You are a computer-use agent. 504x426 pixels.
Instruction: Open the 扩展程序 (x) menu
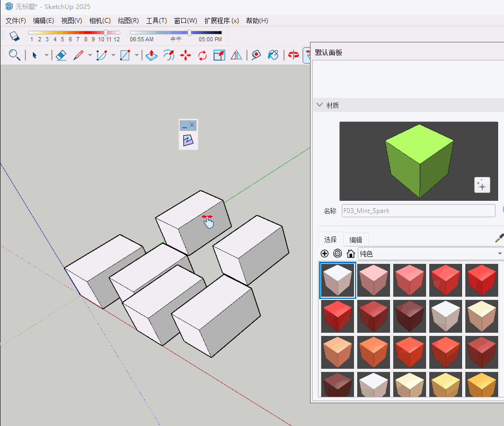point(222,21)
